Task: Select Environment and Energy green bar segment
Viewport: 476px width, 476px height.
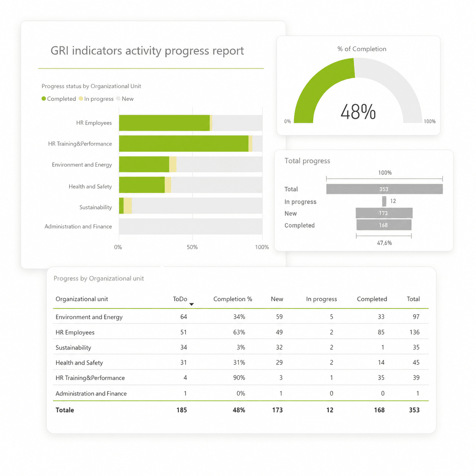Action: pyautogui.click(x=144, y=164)
